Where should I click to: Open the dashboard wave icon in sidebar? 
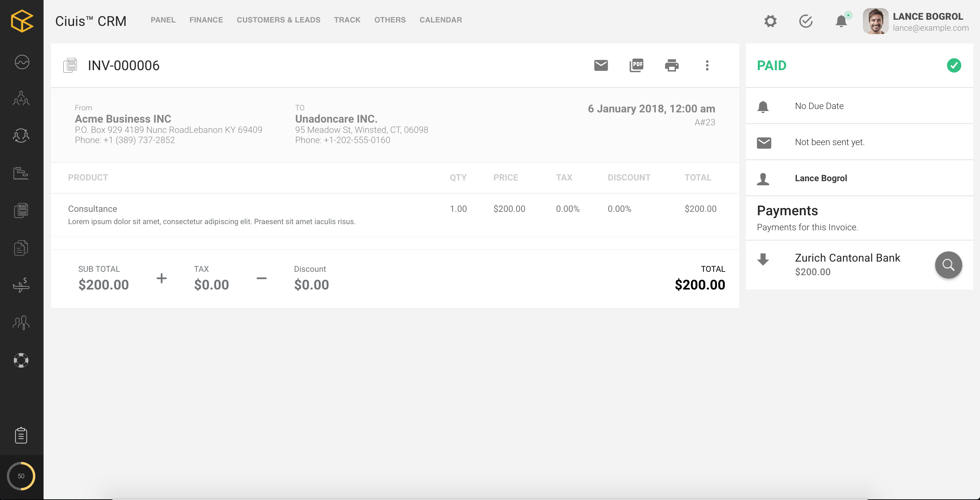tap(22, 62)
